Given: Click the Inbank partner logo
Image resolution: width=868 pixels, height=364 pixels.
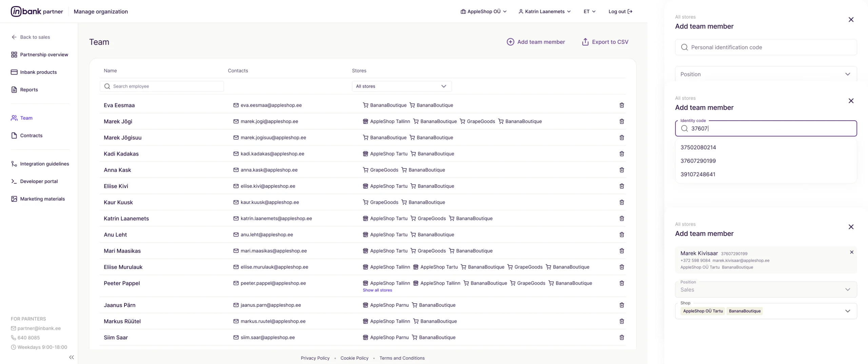Looking at the screenshot, I should [37, 12].
